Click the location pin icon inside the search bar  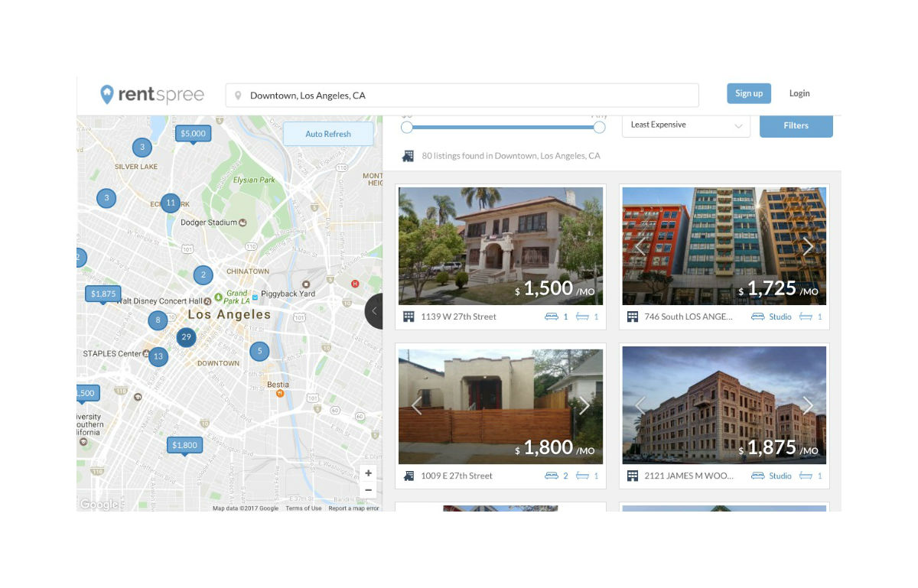[238, 95]
